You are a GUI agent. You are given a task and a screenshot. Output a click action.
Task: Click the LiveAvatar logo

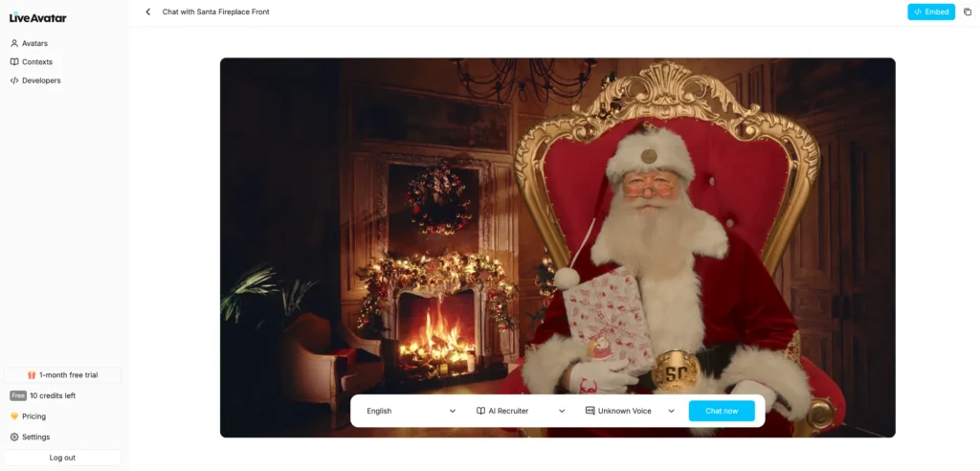point(38,17)
